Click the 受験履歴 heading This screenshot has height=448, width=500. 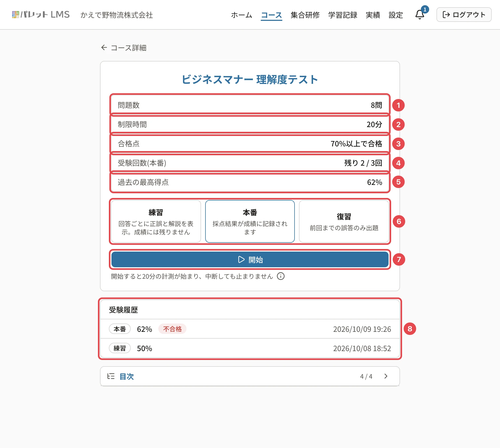pos(123,310)
